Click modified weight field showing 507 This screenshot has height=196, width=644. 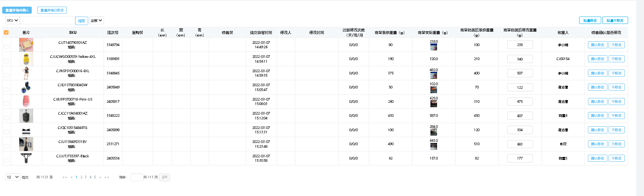(520, 73)
